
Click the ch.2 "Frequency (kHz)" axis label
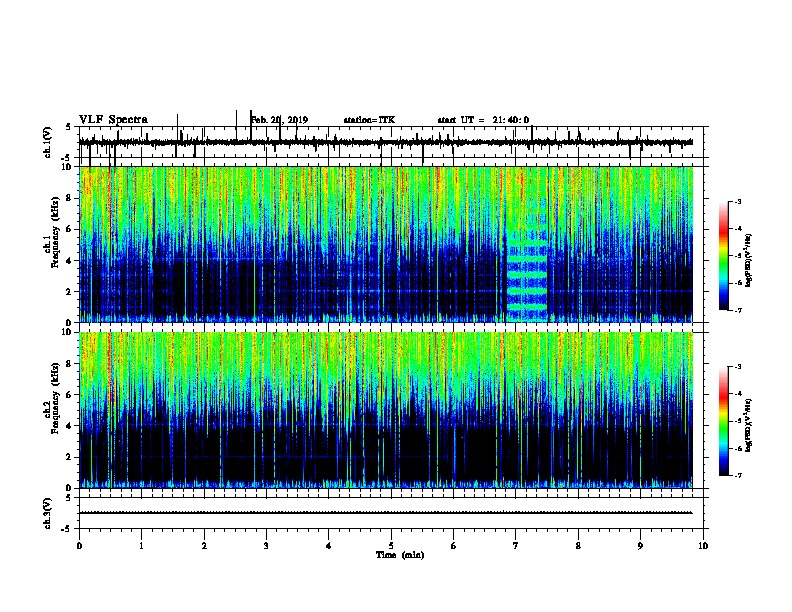point(56,398)
